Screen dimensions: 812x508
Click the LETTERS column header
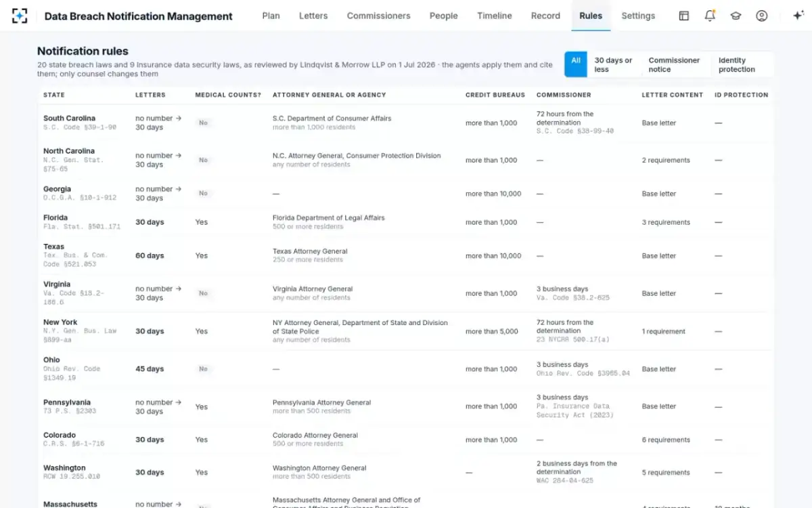tap(150, 95)
